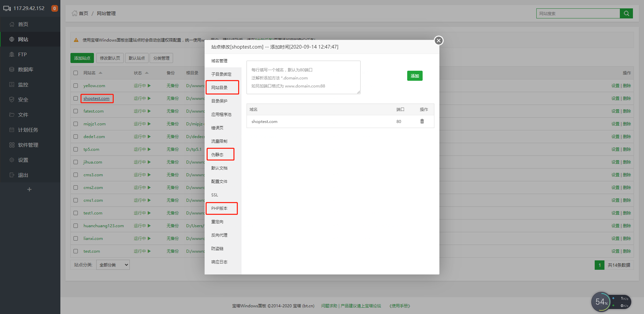Click the Software management (软件管理) icon
The width and height of the screenshot is (644, 314).
pos(12,145)
